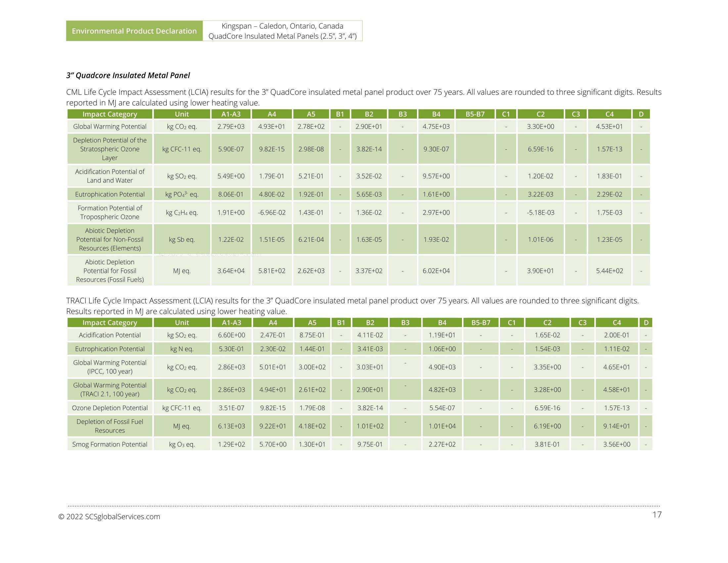This screenshot has width=728, height=563.
Task: Click value 5.90E-07 in ozone layer row
Action: tap(231, 149)
